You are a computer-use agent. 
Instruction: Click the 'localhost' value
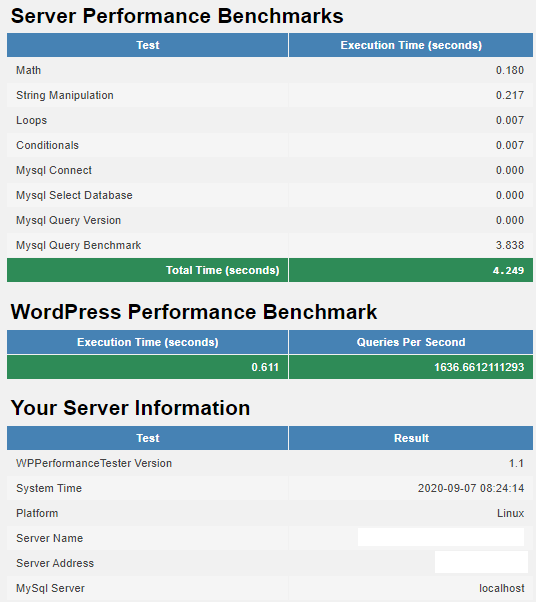coord(501,588)
